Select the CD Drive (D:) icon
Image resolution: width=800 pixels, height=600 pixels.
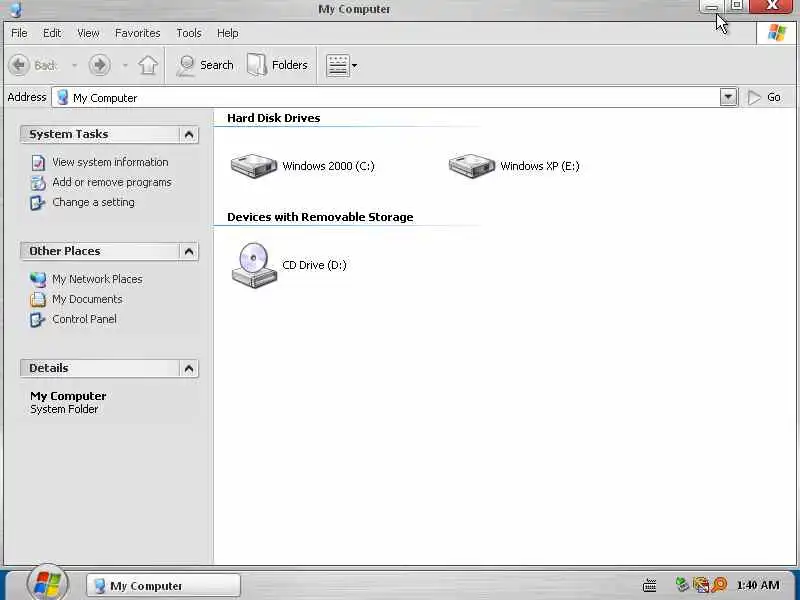(254, 265)
